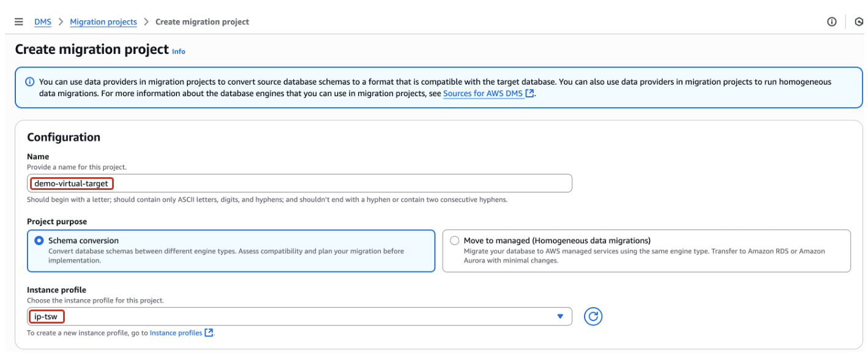This screenshot has height=353, width=868.
Task: Click the Schema conversion description text
Action: (226, 256)
